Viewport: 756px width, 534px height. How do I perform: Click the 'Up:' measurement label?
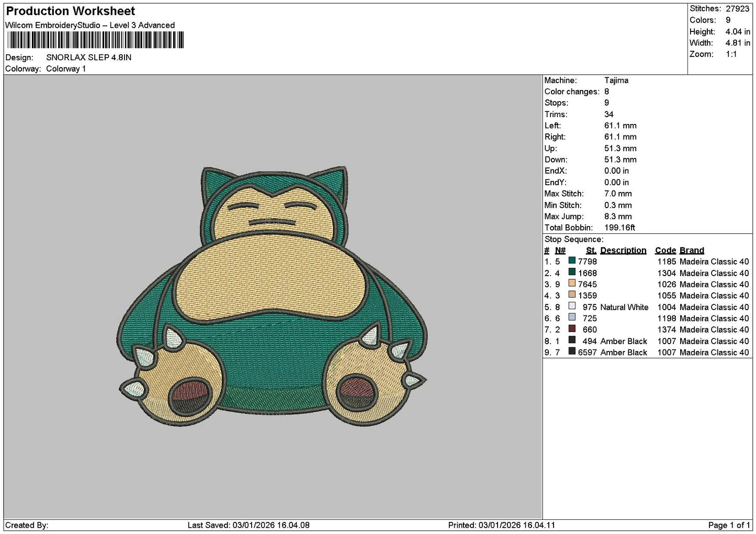click(x=550, y=149)
